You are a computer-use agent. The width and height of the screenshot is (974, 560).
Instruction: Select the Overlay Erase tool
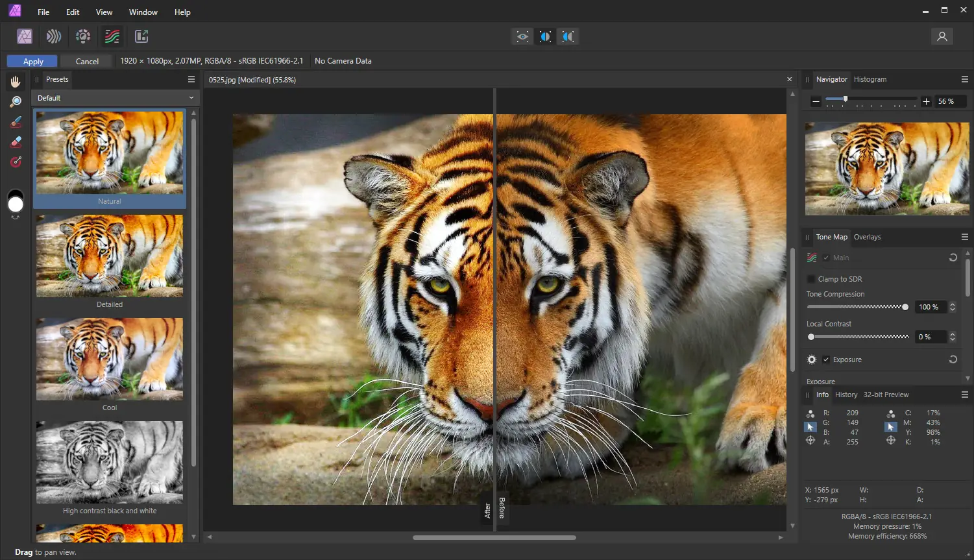16,142
